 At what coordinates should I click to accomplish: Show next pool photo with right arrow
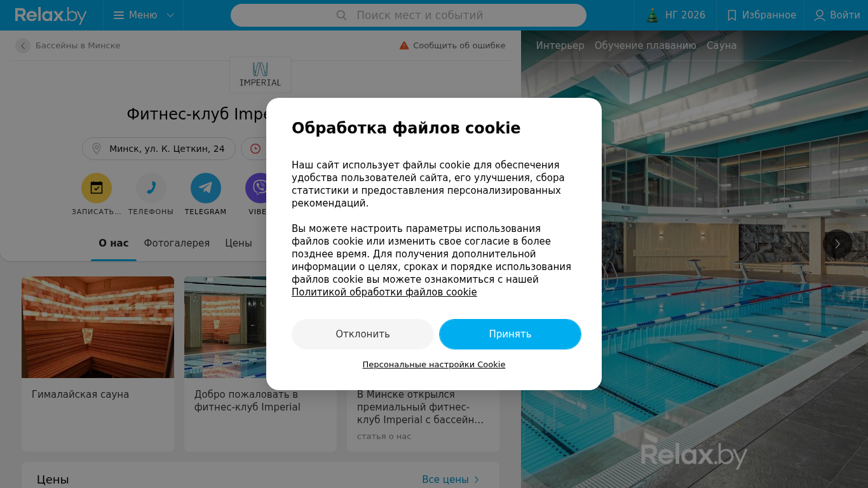pos(837,244)
